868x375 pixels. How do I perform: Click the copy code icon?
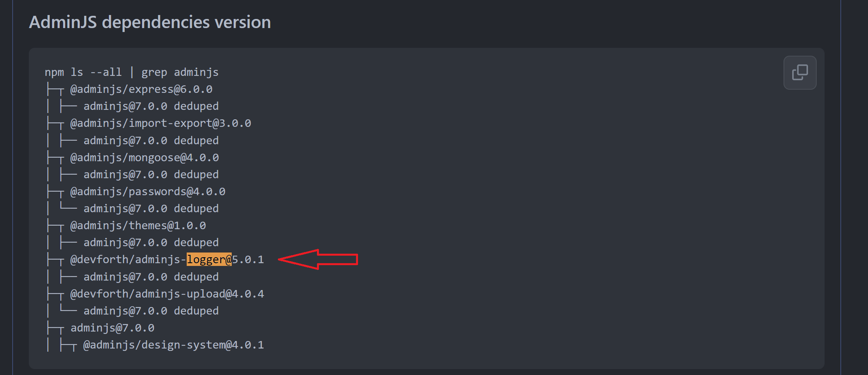pos(800,72)
